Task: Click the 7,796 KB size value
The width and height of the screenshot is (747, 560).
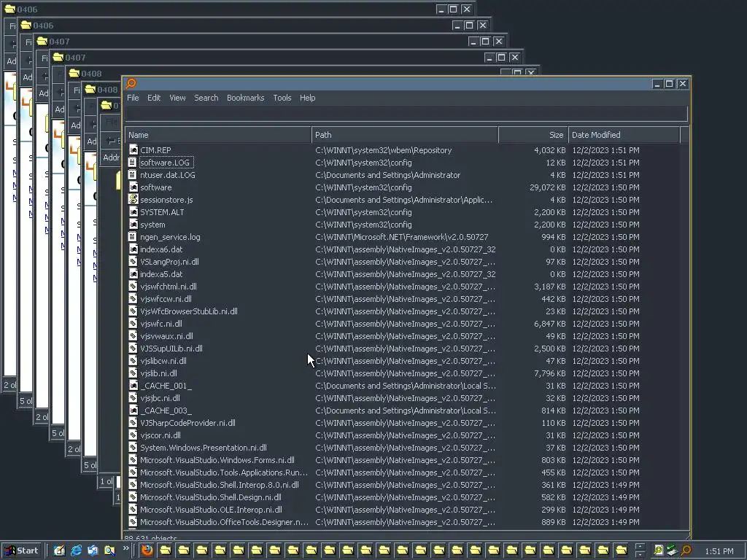Action: (x=550, y=373)
